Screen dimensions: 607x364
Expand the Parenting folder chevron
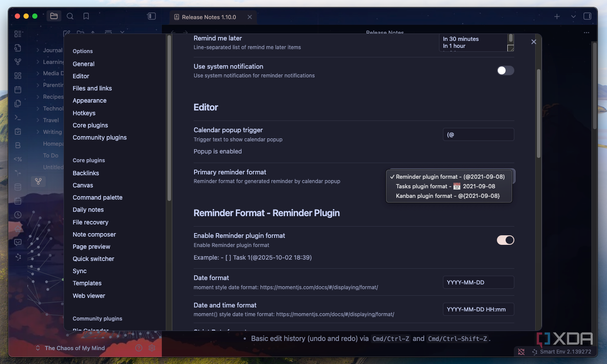[x=38, y=85]
